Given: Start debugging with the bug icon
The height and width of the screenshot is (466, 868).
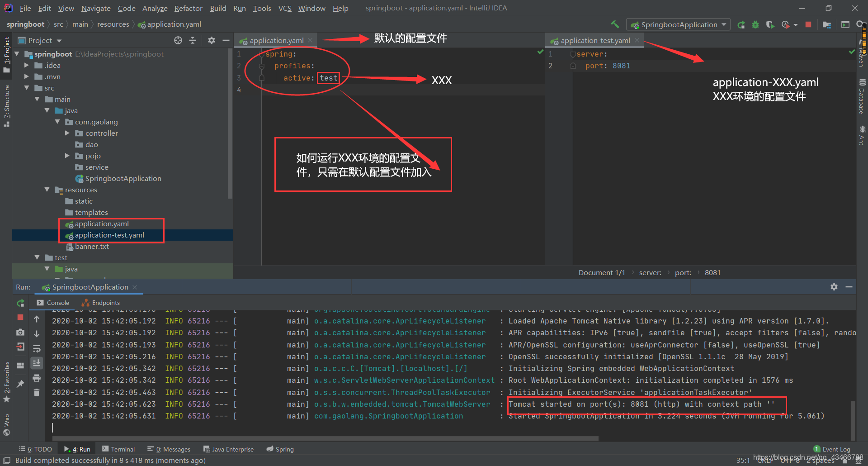Looking at the screenshot, I should coord(755,25).
